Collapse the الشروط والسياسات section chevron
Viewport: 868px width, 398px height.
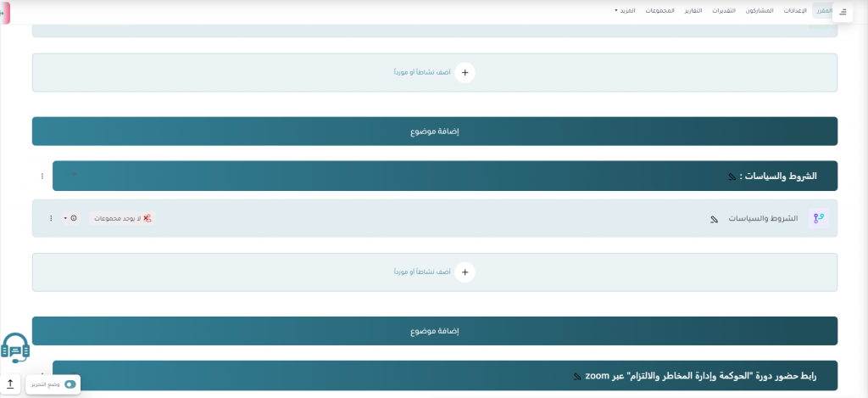pyautogui.click(x=74, y=174)
